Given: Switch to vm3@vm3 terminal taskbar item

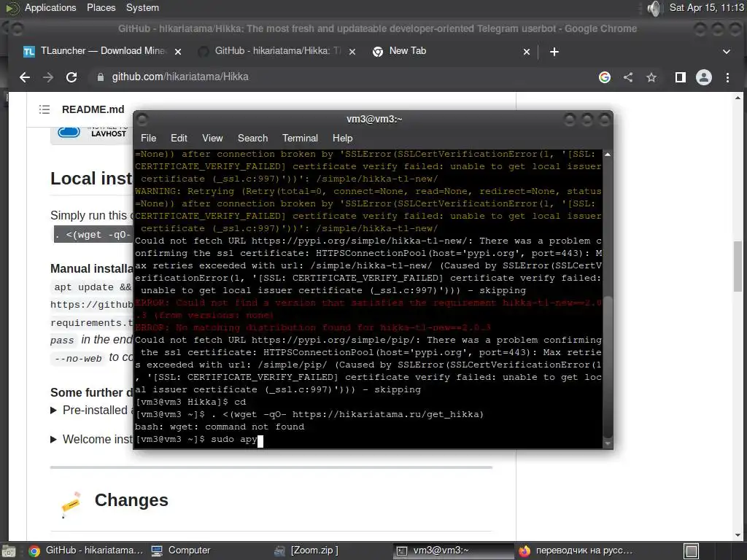Looking at the screenshot, I should 454,551.
